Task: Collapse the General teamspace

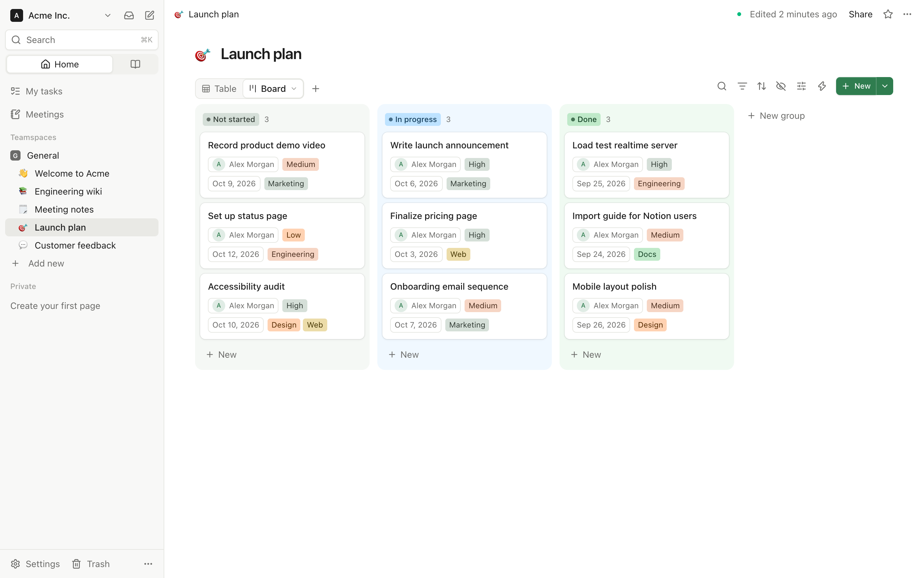Action: (82, 156)
